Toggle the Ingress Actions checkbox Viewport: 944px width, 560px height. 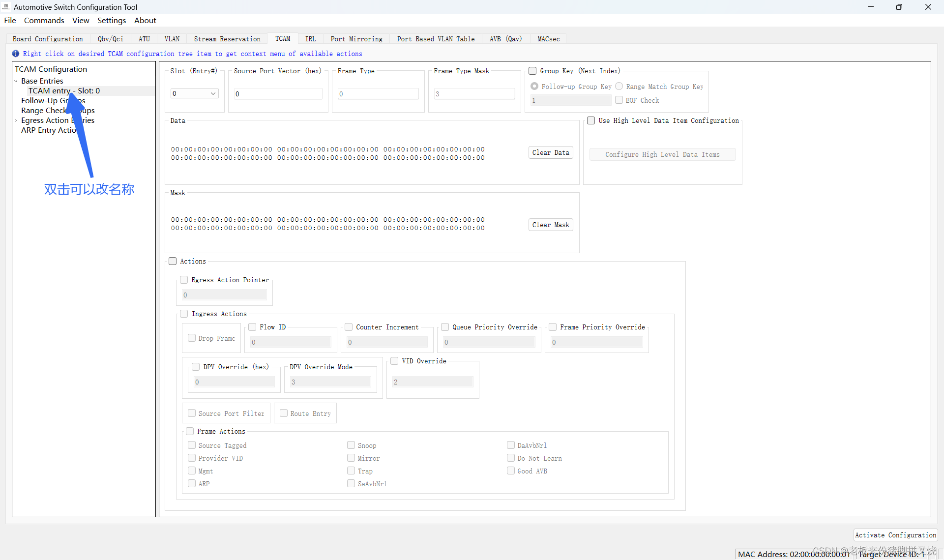tap(184, 314)
